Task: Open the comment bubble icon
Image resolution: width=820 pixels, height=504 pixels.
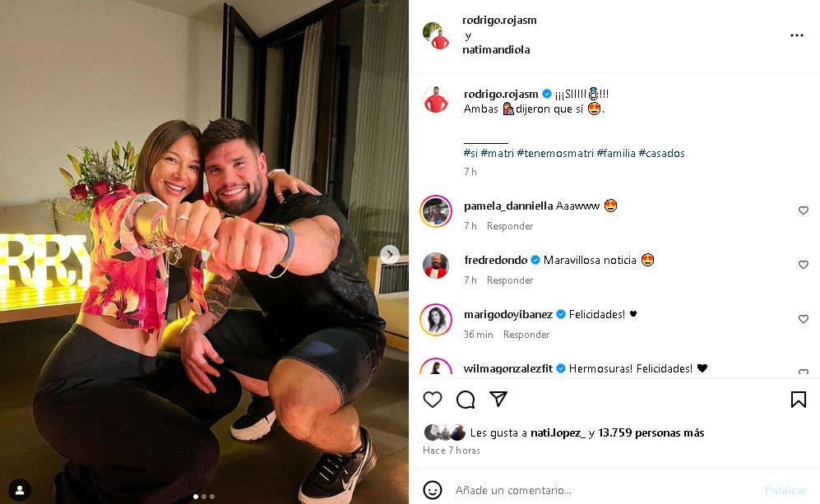Action: pyautogui.click(x=466, y=400)
